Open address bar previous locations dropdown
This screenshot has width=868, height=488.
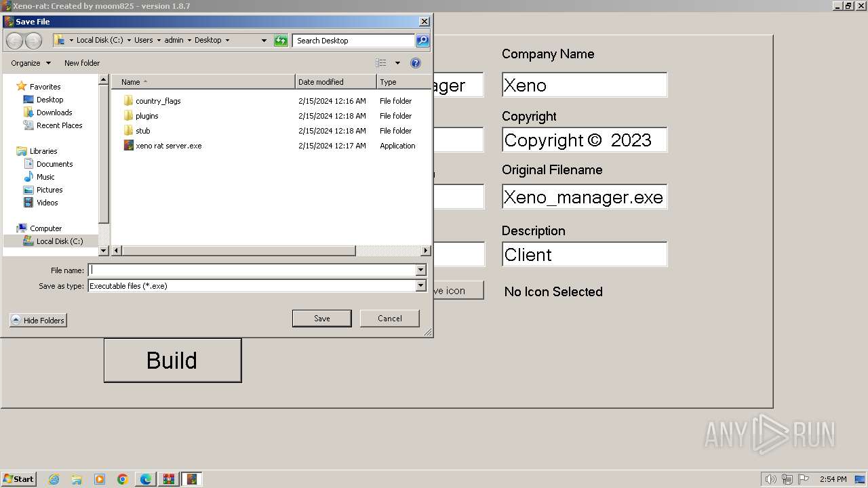[x=264, y=41]
